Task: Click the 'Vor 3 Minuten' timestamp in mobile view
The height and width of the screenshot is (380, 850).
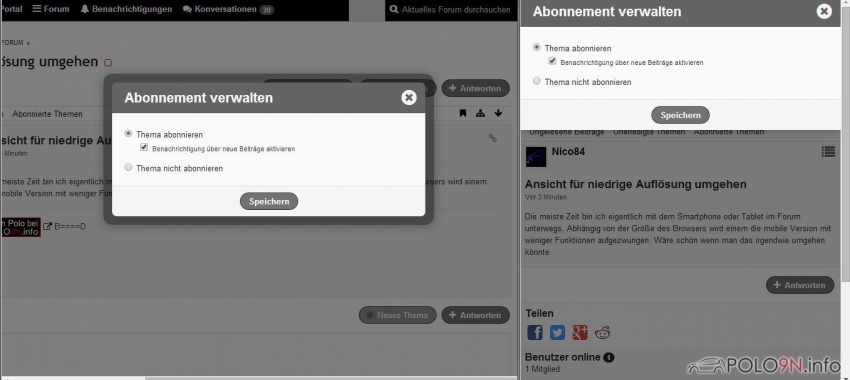Action: (546, 197)
